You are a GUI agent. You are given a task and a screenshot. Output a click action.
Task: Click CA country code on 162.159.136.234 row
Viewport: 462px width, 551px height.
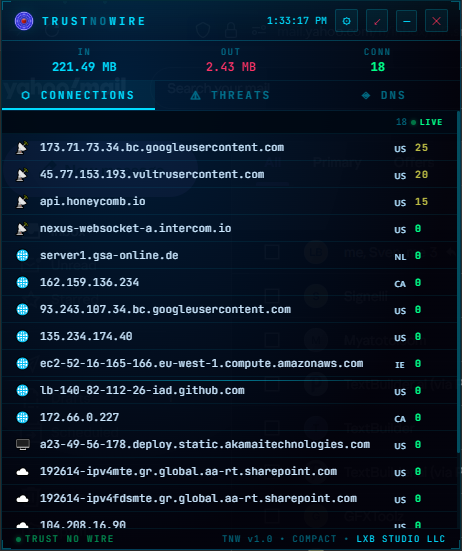click(x=400, y=284)
